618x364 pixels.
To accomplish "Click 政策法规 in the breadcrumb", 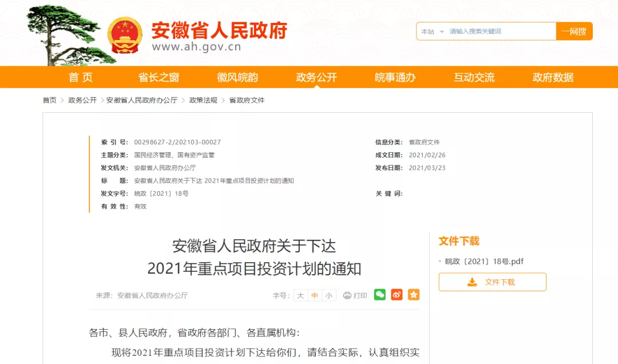I will point(203,100).
